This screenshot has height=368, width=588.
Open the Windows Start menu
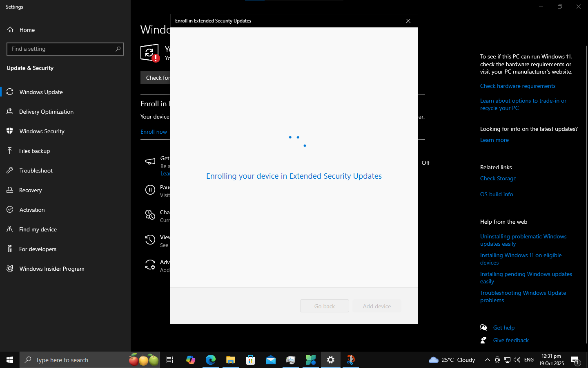(x=10, y=360)
